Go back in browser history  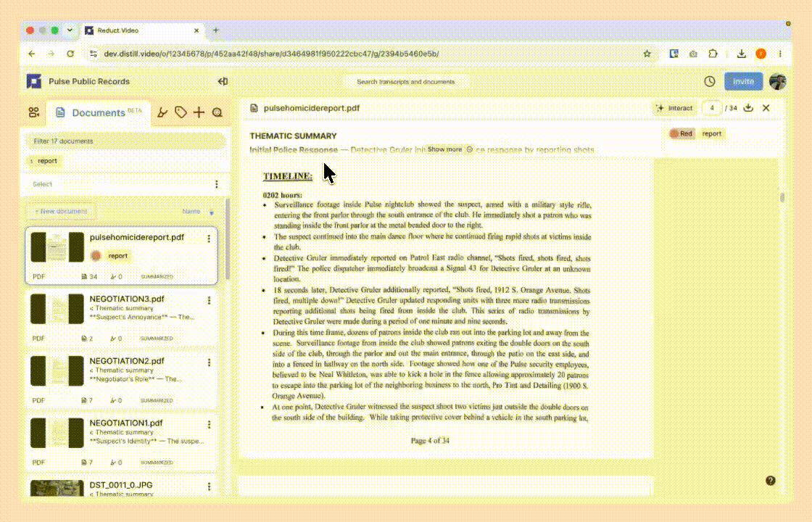[x=32, y=54]
